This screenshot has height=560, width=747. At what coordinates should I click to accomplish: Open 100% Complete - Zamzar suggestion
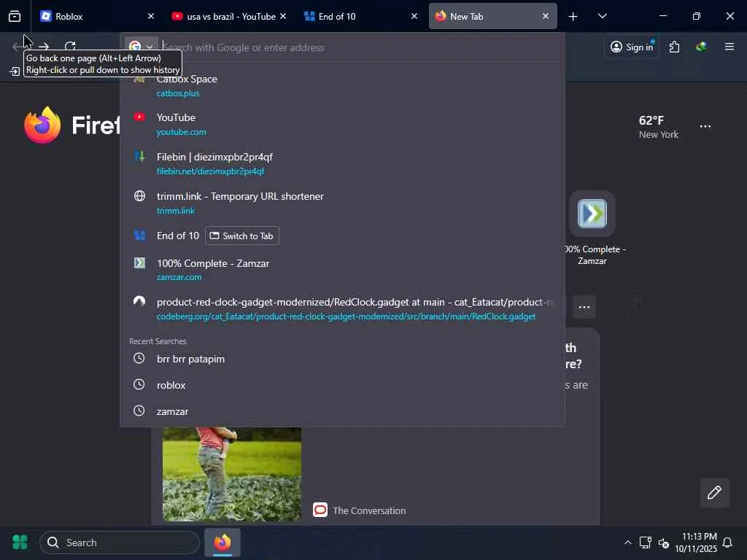point(342,270)
